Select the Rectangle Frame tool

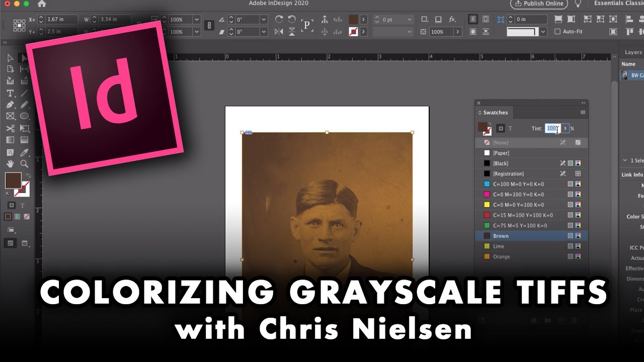point(10,116)
